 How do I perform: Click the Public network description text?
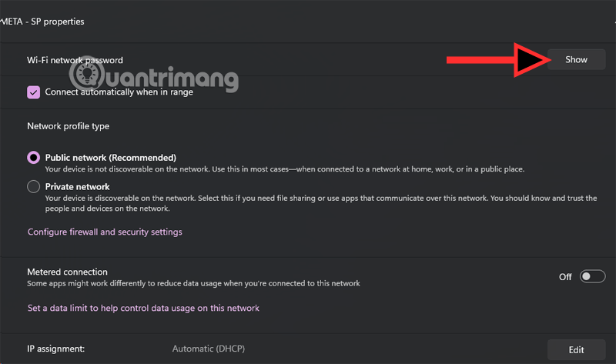pos(285,169)
